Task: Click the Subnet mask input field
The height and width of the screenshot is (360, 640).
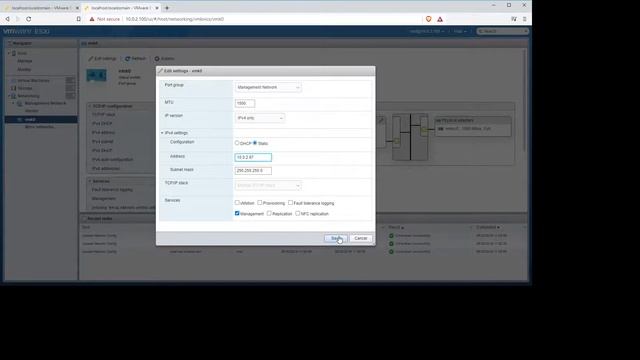Action: tap(253, 171)
